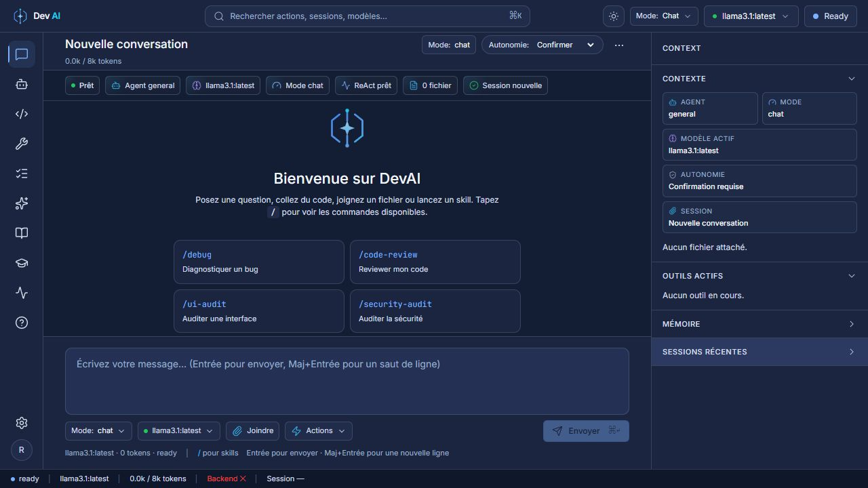
Task: Select the /ui-audit skill card
Action: 259,311
